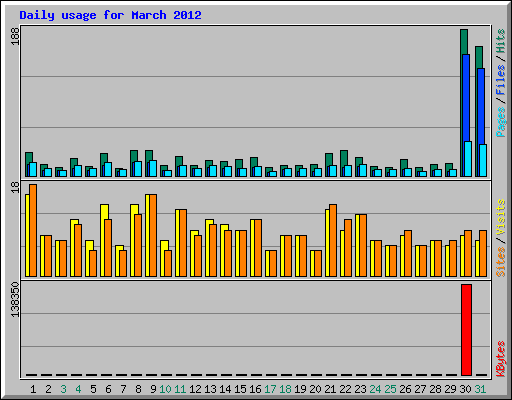The width and height of the screenshot is (512, 400).
Task: Click green weekend day label "10"
Action: pos(165,389)
